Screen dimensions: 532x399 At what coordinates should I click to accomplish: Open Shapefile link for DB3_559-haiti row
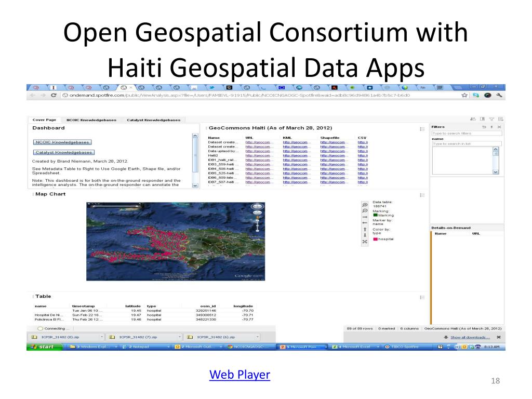coord(333,164)
